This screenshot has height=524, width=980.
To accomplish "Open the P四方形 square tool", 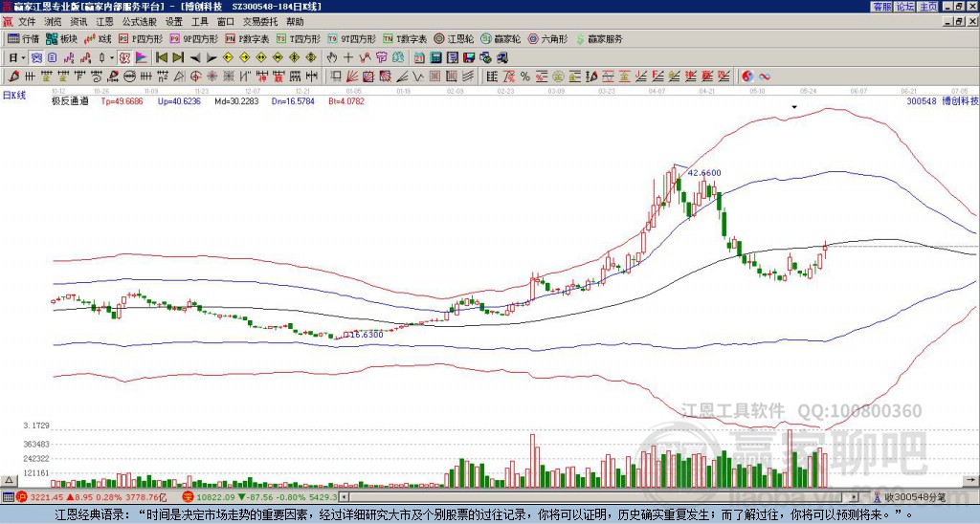I will [x=141, y=38].
